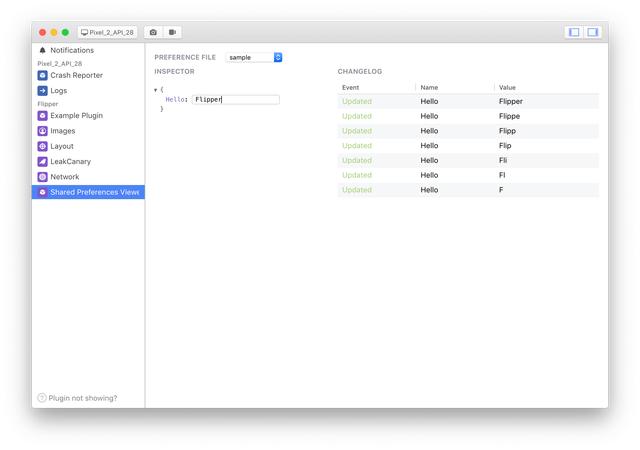Screen dimensions: 640x450
Task: Select changelog row with value Flippe
Action: (x=468, y=116)
